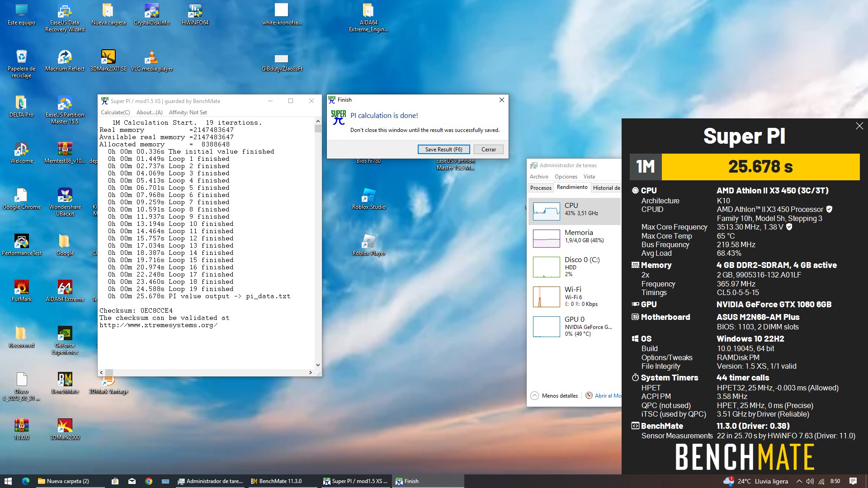This screenshot has width=868, height=488.
Task: Open the PerformanceTest desktop icon
Action: tap(21, 244)
